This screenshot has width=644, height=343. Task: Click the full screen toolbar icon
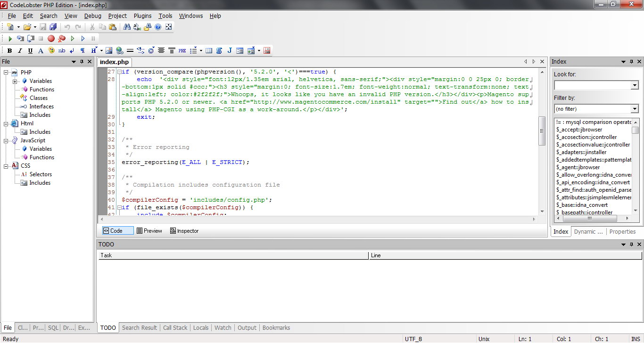[x=169, y=27]
